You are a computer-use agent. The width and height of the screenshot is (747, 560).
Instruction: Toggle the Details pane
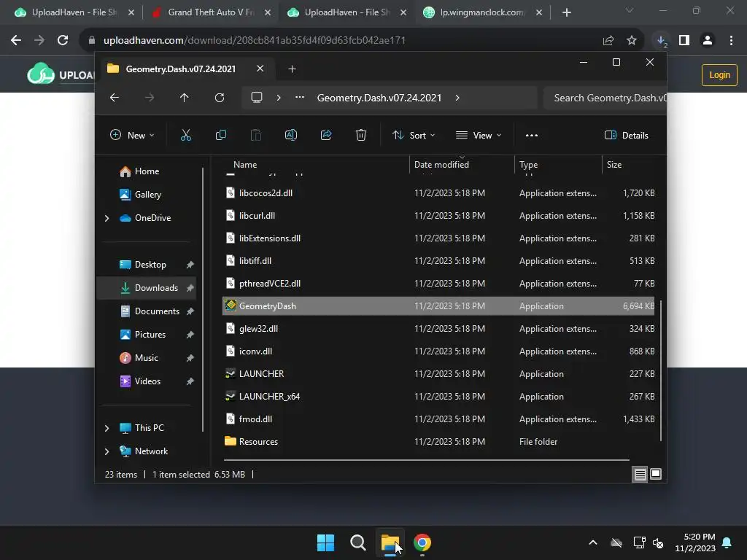(x=627, y=135)
